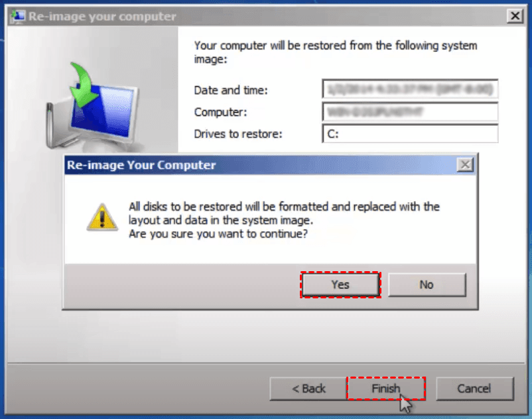The height and width of the screenshot is (419, 532).
Task: Close the main Re-image your computer window
Action: [x=515, y=16]
